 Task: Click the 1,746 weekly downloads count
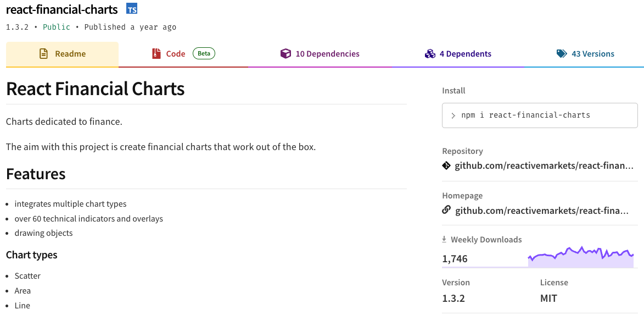tap(455, 259)
